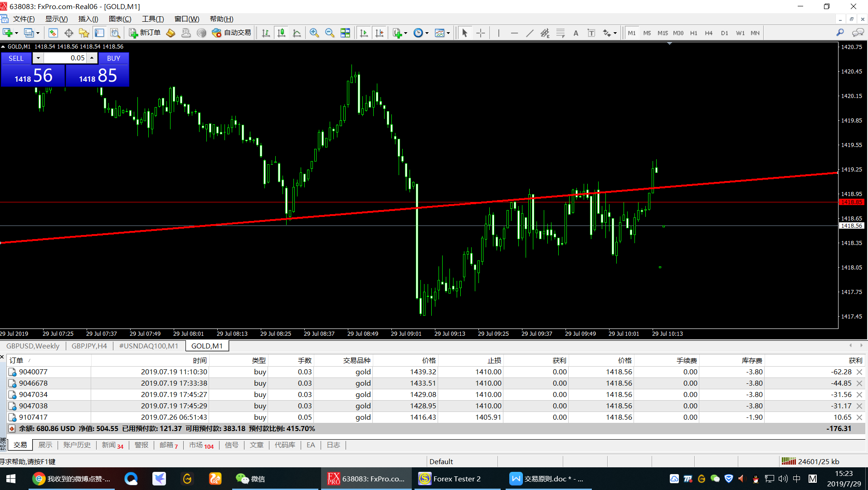Open the 账户历史 terminal tab
This screenshot has width=868, height=490.
(77, 445)
